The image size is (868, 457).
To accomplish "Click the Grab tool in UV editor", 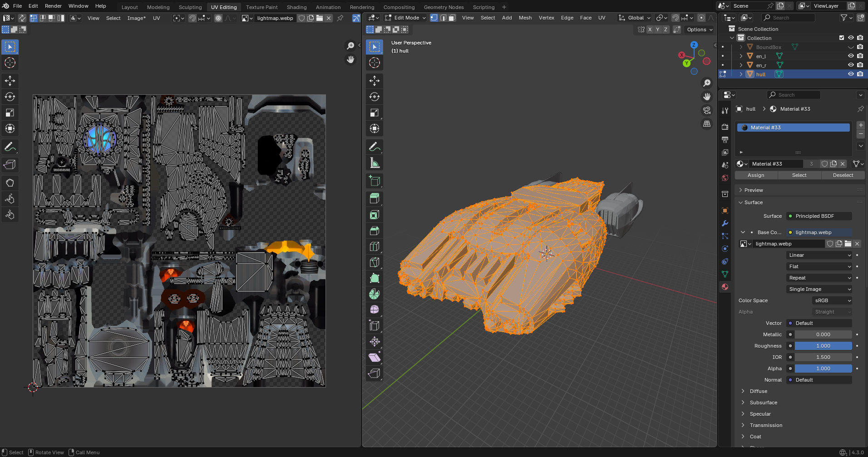I will tap(10, 183).
